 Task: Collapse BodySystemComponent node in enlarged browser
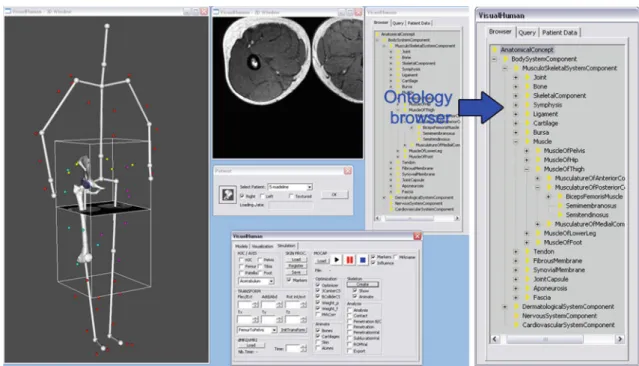[494, 59]
